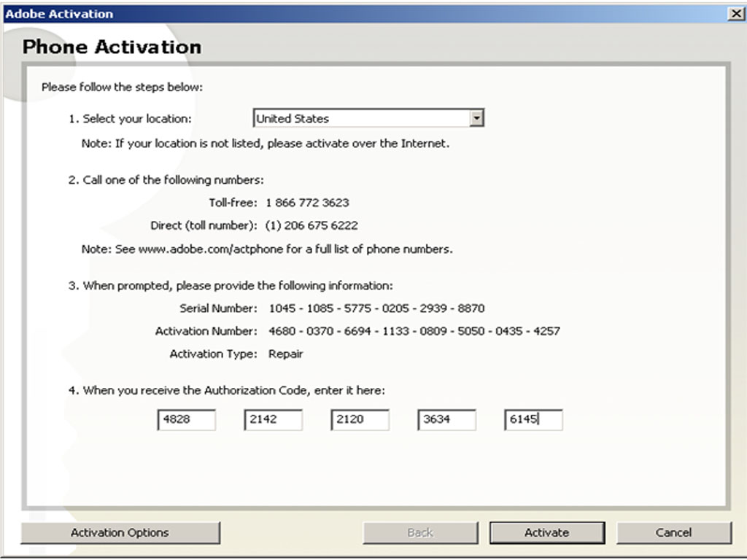The image size is (747, 560).
Task: Select the United States location combo box
Action: (x=368, y=118)
